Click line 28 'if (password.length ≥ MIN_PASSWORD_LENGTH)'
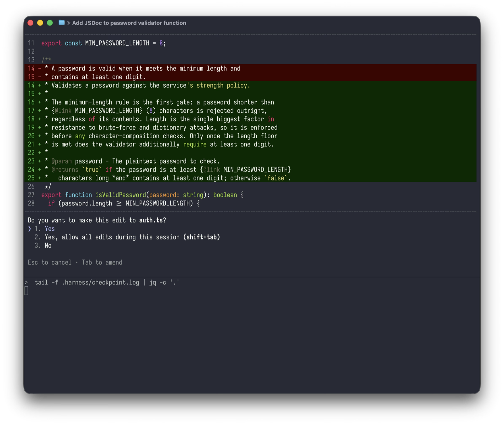 [124, 204]
